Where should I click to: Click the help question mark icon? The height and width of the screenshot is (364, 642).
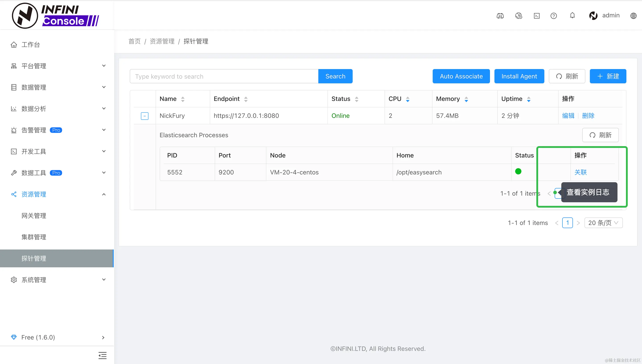(554, 16)
